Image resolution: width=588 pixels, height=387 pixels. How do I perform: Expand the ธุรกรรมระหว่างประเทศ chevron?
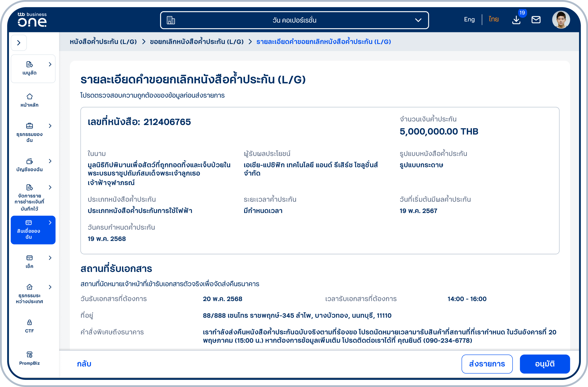tap(50, 287)
